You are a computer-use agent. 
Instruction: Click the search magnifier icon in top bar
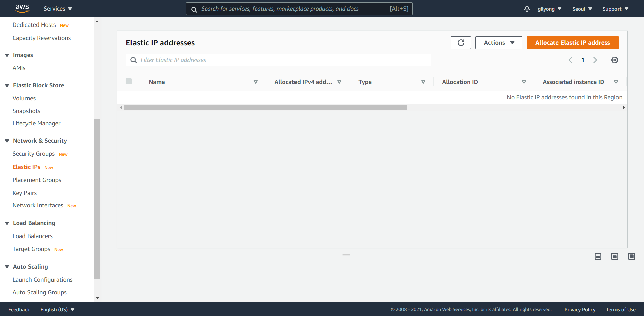(x=194, y=9)
